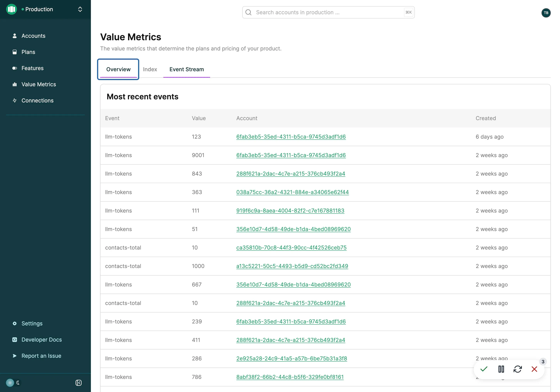Open account 2e925a28-24c9-41a5-a57b-6be75b31a3f8
This screenshot has height=392, width=560.
coord(292,359)
